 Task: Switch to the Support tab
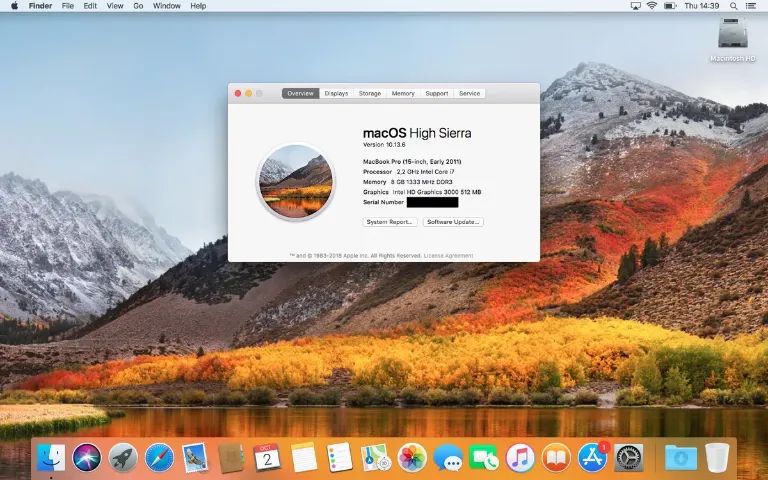pyautogui.click(x=436, y=93)
